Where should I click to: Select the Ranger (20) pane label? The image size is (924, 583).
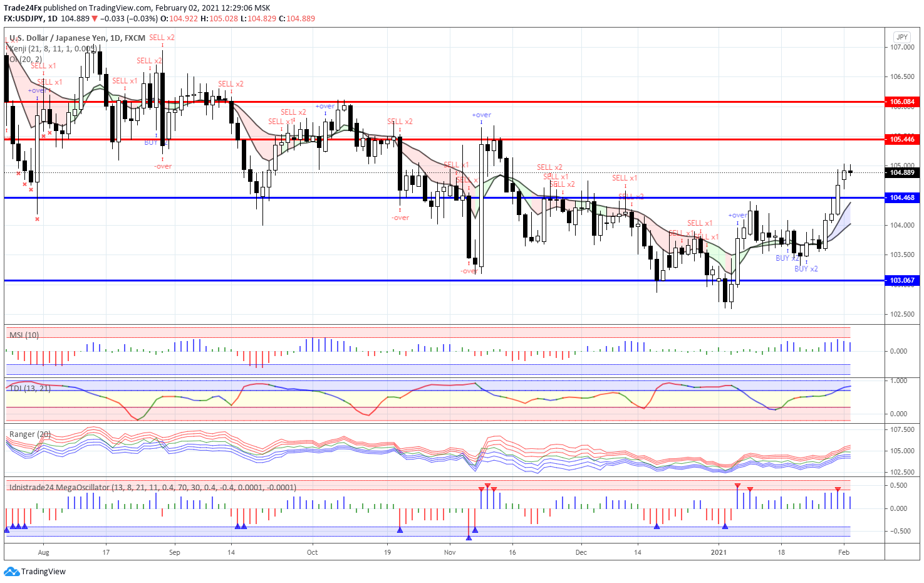(30, 434)
